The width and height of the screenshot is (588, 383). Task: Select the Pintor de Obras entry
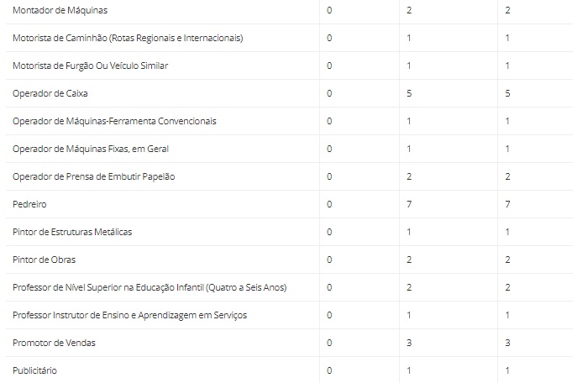tap(44, 260)
